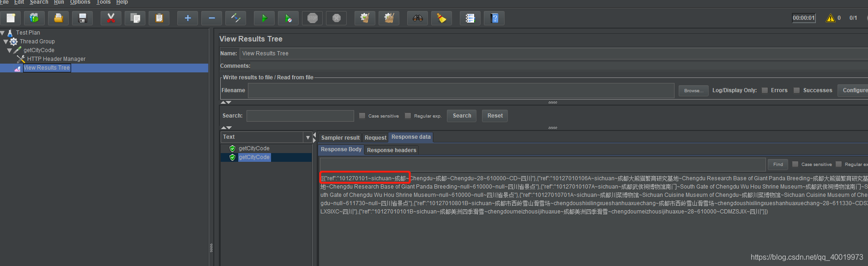Open the Help question mark icon
Viewport: 868px width, 266px height.
pos(494,18)
